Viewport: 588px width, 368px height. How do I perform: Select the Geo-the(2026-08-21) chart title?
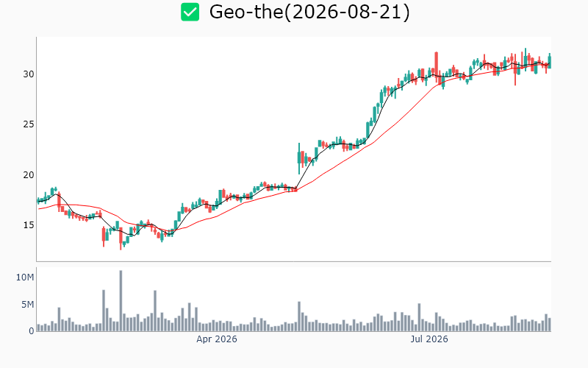pos(309,12)
